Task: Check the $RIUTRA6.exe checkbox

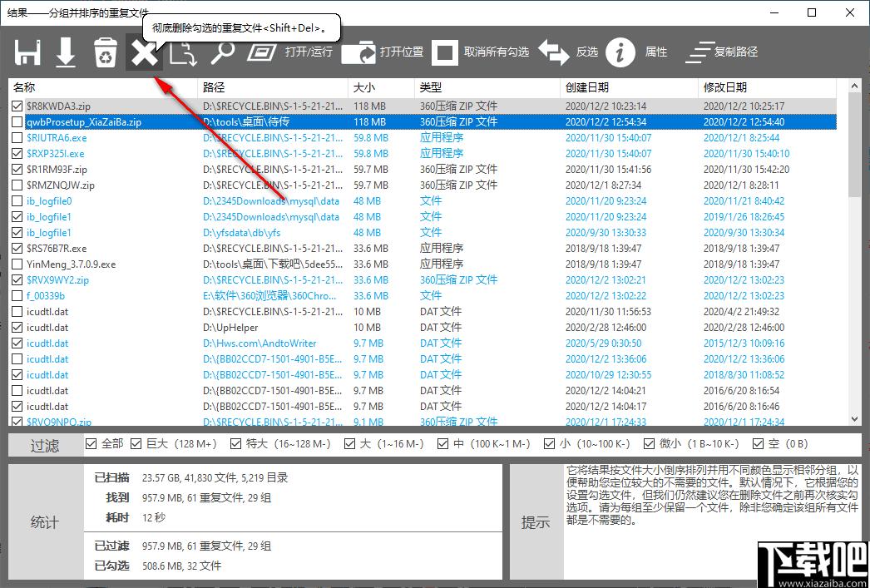Action: pyautogui.click(x=17, y=137)
